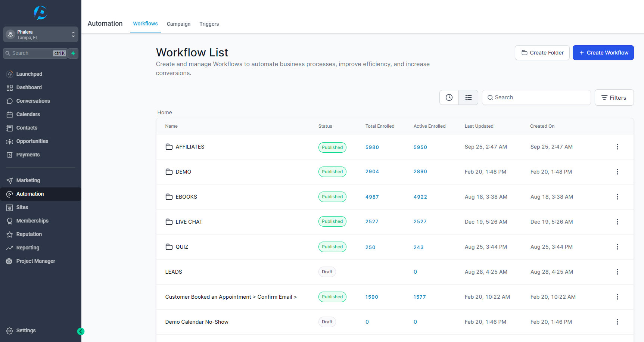The image size is (644, 342).
Task: Open the Filters panel
Action: pyautogui.click(x=614, y=97)
